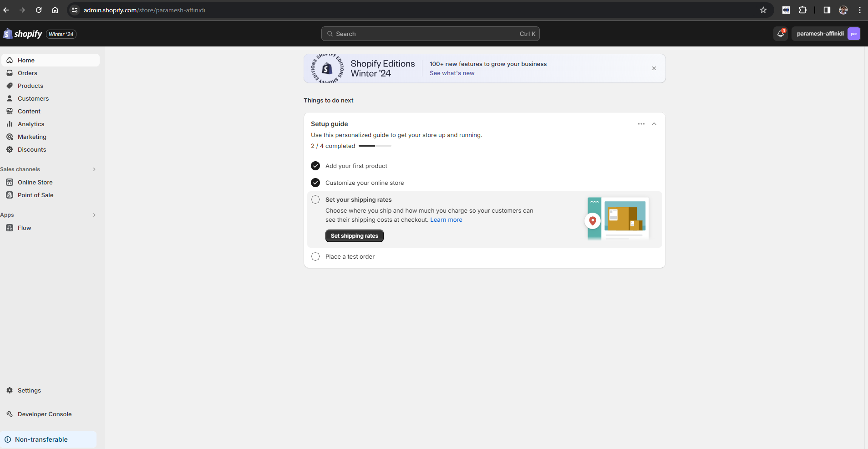868x449 pixels.
Task: Open Discounts section
Action: point(51,149)
